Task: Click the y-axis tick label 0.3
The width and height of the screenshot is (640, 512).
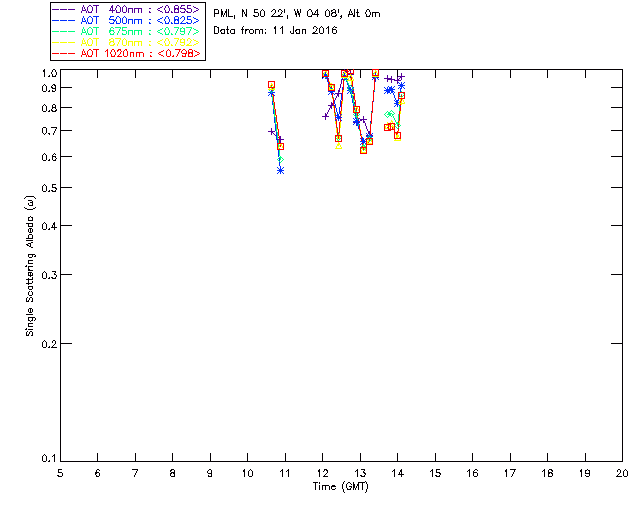Action: (x=49, y=275)
